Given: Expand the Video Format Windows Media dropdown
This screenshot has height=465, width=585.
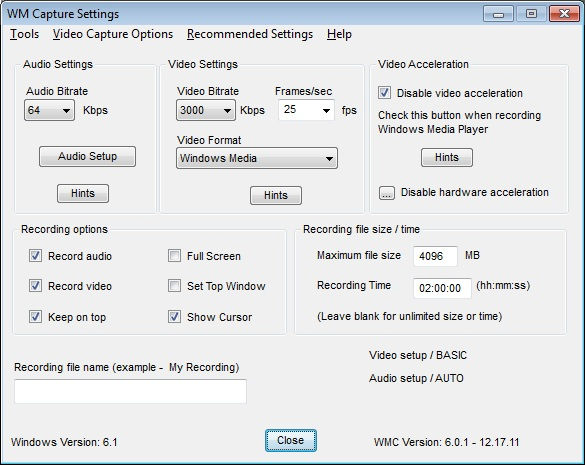Looking at the screenshot, I should (x=257, y=158).
